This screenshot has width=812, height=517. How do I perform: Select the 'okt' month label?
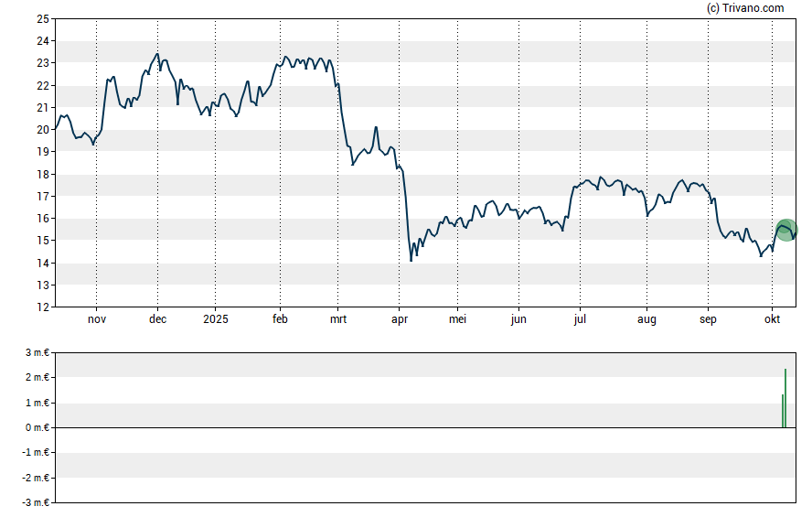point(772,320)
